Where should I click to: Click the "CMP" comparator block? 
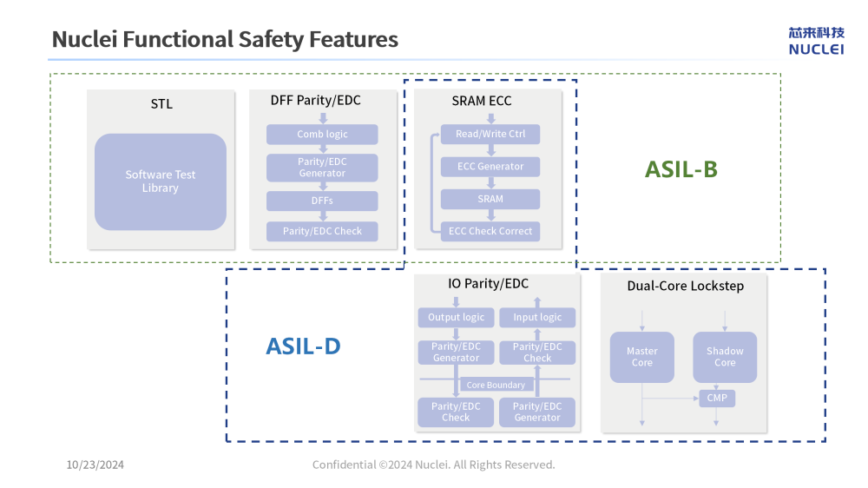[x=717, y=398]
